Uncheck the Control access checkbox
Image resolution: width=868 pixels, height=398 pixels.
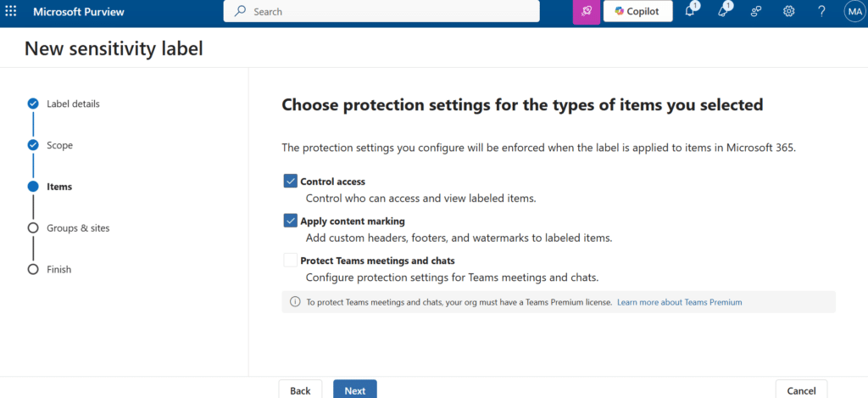[x=291, y=181]
